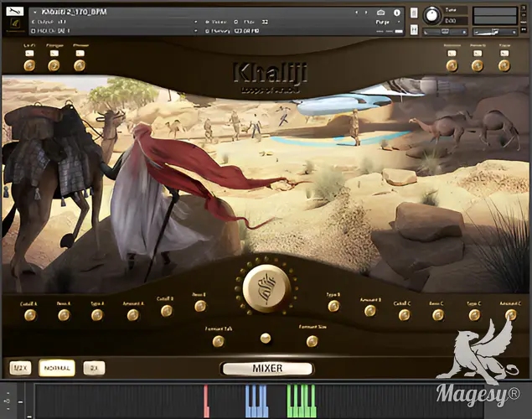Click the Lo-Fi amount knob
This screenshot has width=532, height=419.
(29, 65)
